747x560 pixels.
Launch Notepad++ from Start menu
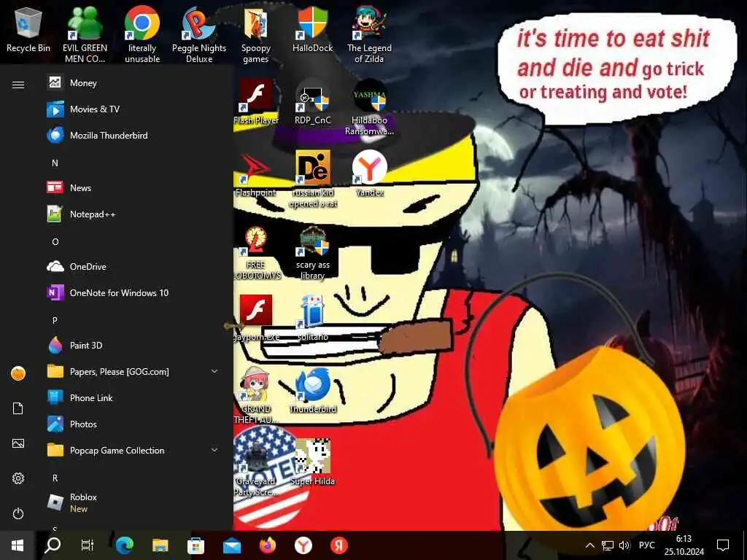(x=133, y=214)
